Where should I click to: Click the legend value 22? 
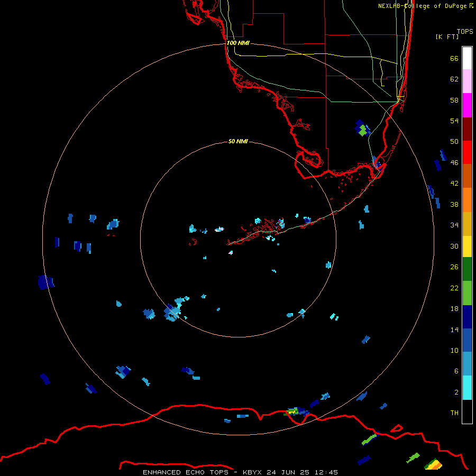tap(454, 288)
